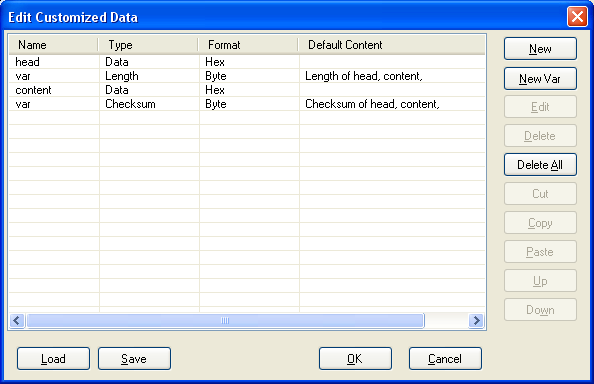Move item with Down button

[540, 310]
